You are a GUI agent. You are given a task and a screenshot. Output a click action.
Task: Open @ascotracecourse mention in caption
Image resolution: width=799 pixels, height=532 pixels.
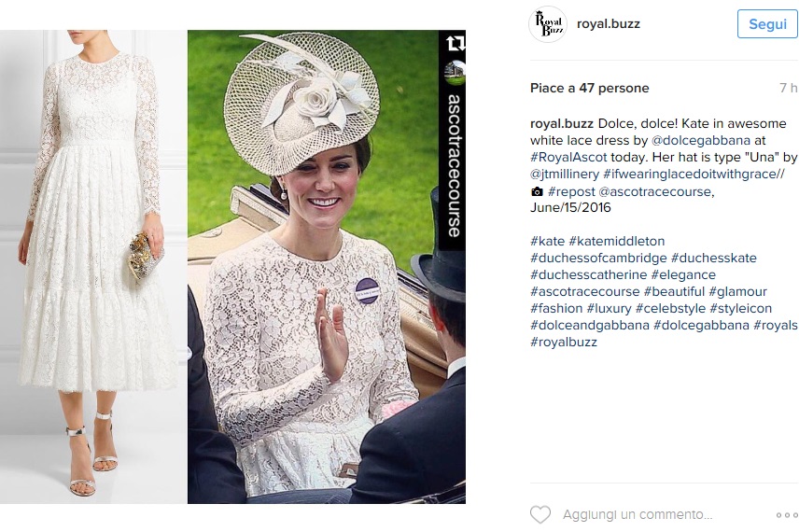click(656, 191)
